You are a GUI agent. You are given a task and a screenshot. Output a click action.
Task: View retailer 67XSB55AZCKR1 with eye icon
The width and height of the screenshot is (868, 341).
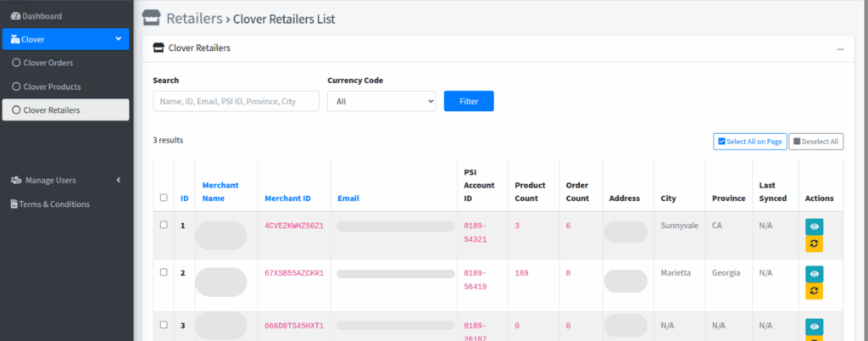(814, 274)
